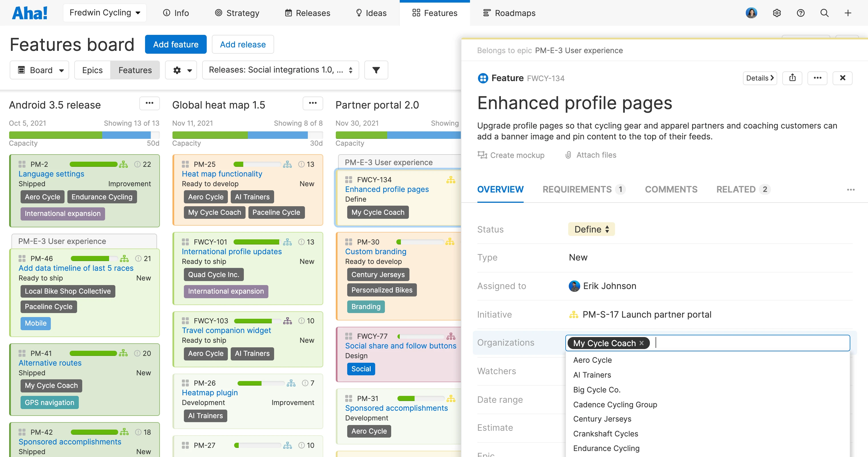The height and width of the screenshot is (457, 868).
Task: Open the Fredwin Cycling workspace dropdown
Action: click(x=105, y=13)
